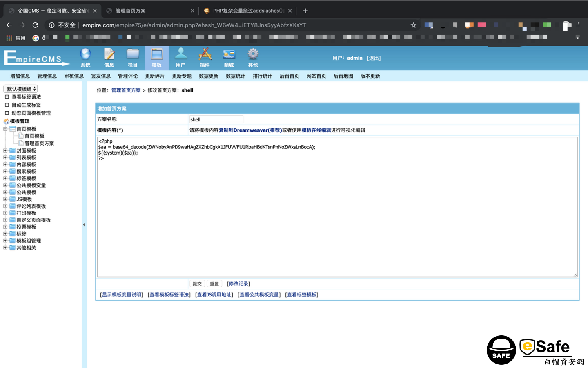
Task: Open the 应用 apps grid icon in the bookmarks bar
Action: coord(9,38)
